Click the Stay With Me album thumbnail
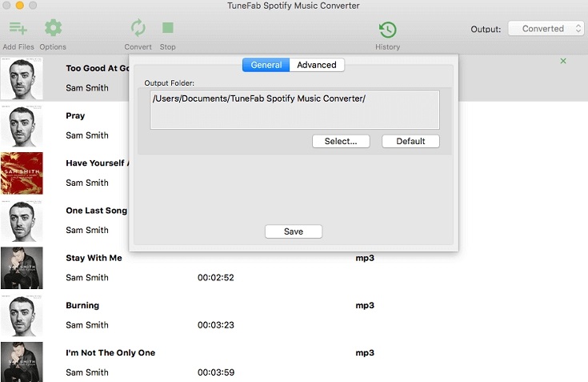588x382 pixels. 22,268
